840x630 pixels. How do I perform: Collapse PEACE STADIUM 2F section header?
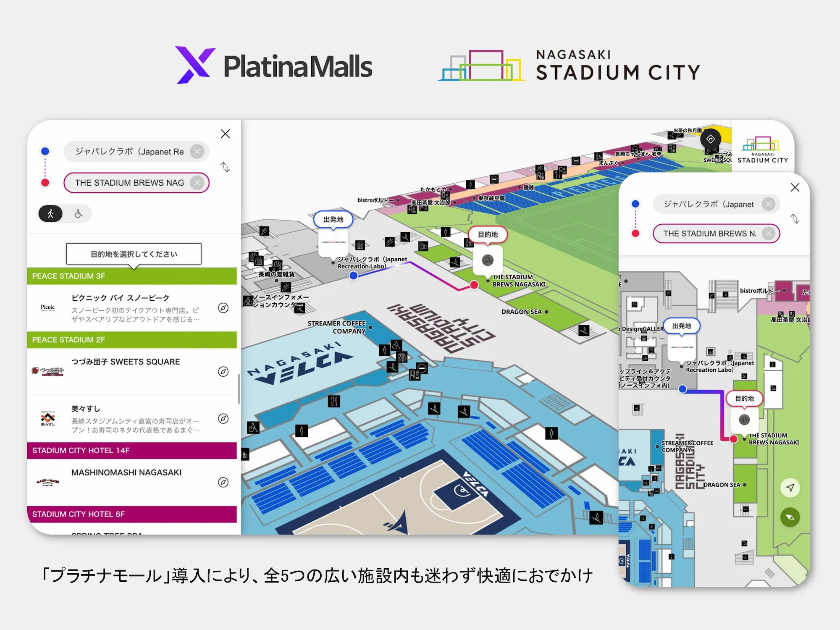coord(131,340)
